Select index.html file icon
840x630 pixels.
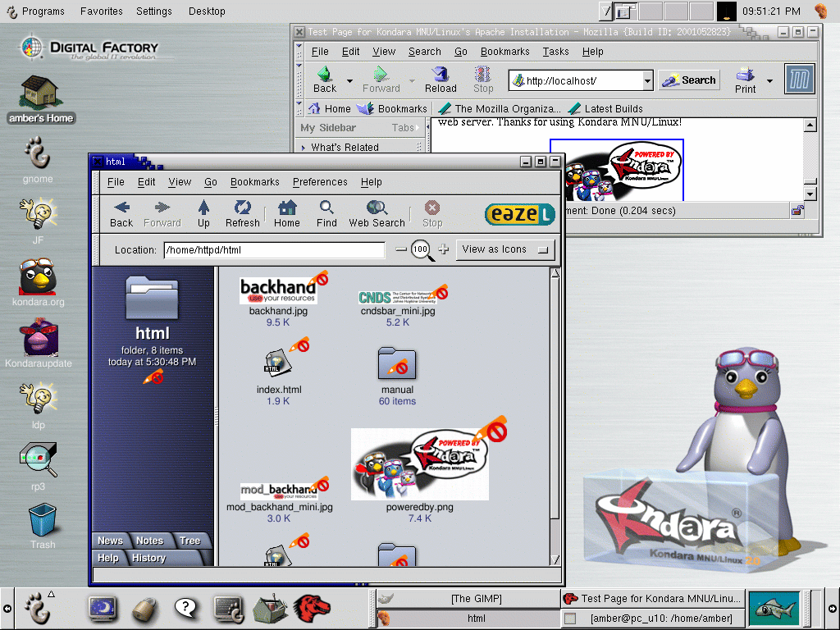click(x=277, y=363)
